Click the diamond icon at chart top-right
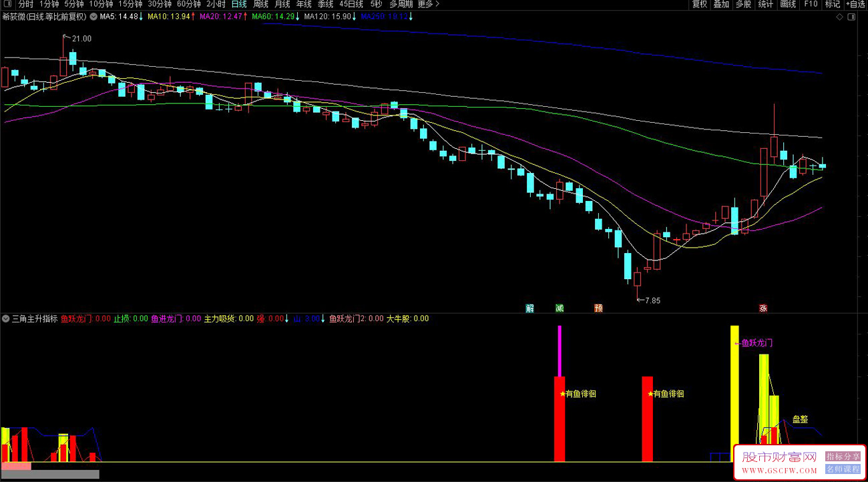Viewport: 868px width, 482px height. click(839, 17)
